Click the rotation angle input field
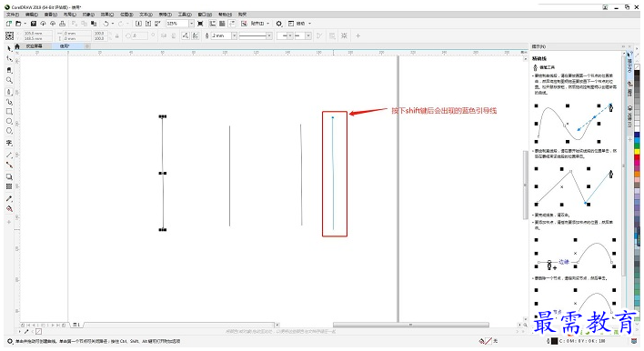Viewport: 644px width, 351px height. pos(139,36)
